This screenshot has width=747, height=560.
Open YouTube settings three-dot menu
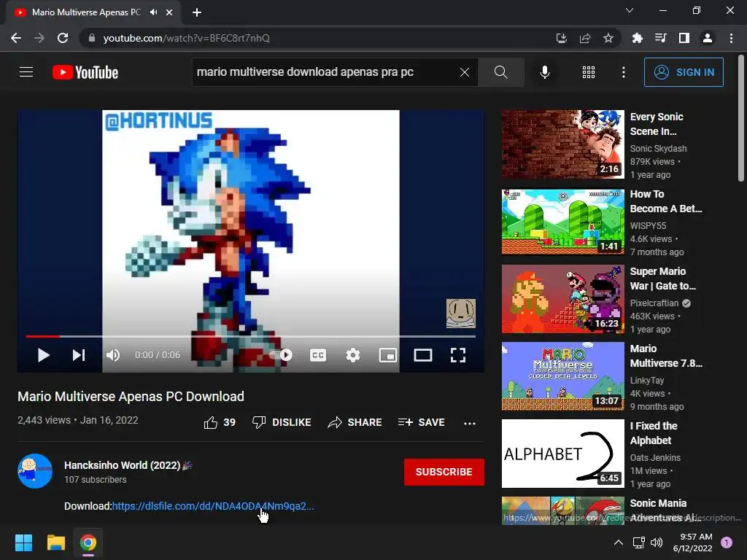coord(623,72)
